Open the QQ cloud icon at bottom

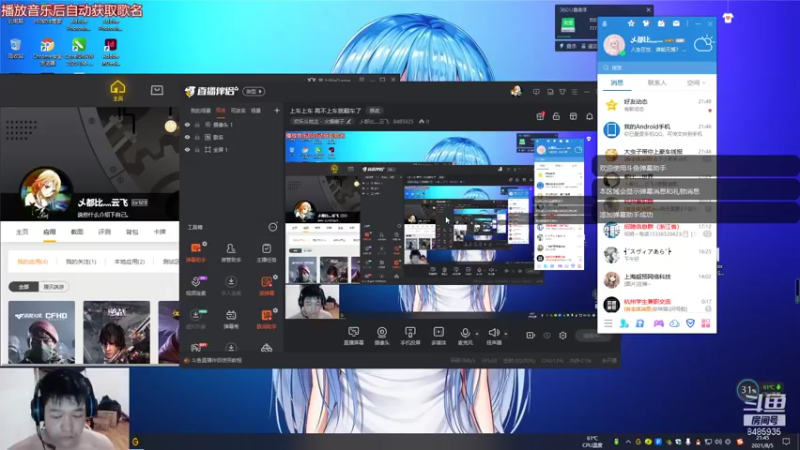click(674, 323)
